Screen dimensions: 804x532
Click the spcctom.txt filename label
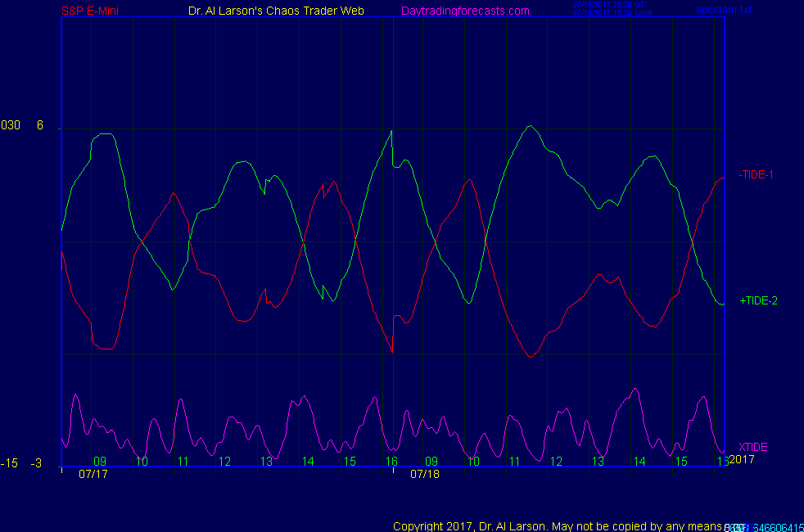point(724,10)
